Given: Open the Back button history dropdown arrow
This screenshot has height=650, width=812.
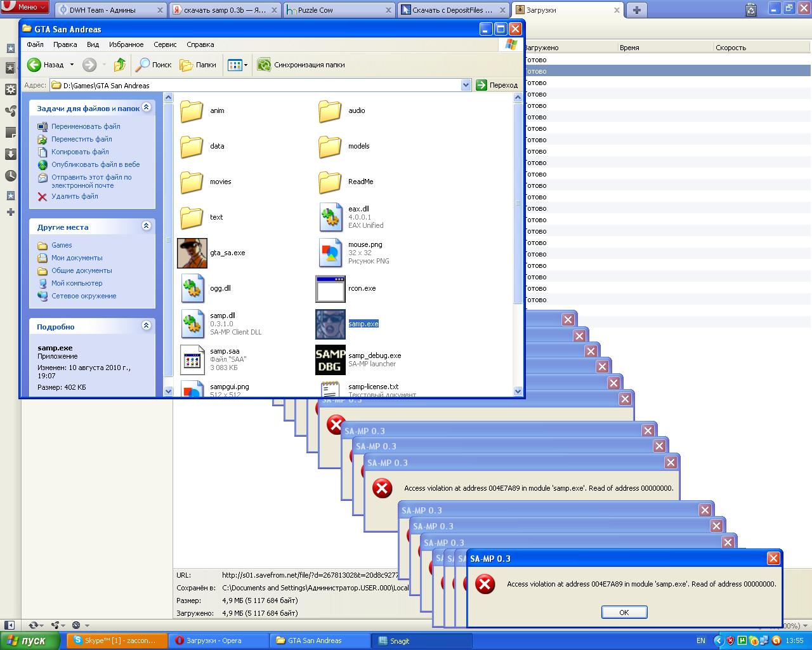Looking at the screenshot, I should (72, 65).
